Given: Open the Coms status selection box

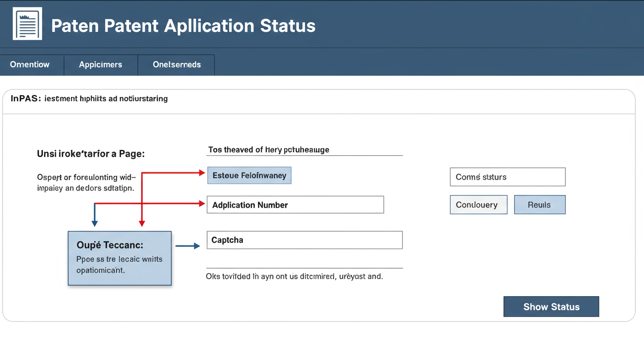Looking at the screenshot, I should 507,177.
